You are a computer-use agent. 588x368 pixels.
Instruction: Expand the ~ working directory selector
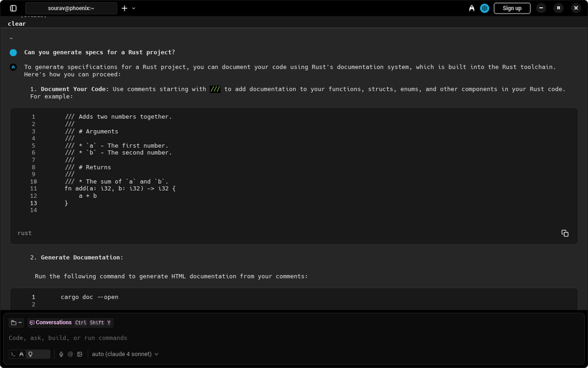(19, 322)
